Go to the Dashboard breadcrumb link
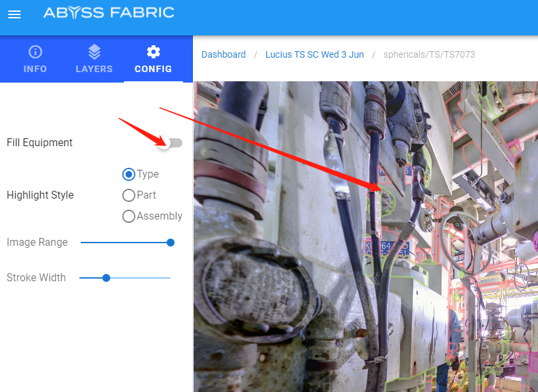The height and width of the screenshot is (392, 538). pyautogui.click(x=223, y=54)
